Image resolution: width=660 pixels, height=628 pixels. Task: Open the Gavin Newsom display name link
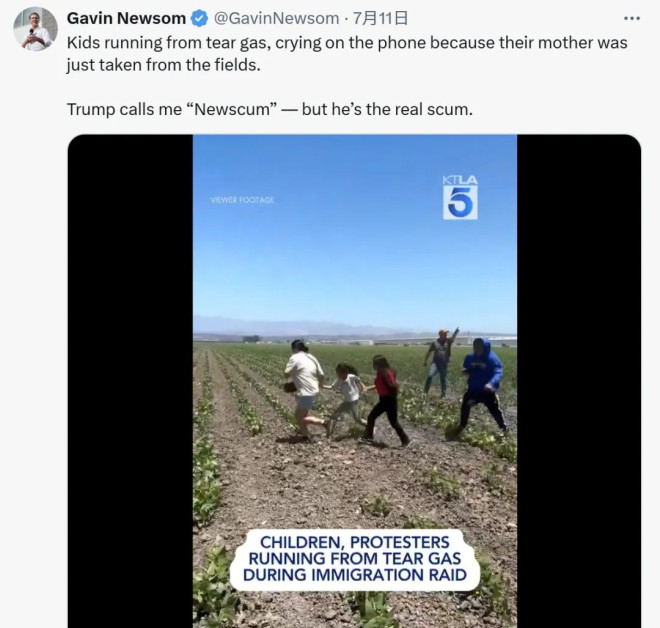pyautogui.click(x=126, y=19)
